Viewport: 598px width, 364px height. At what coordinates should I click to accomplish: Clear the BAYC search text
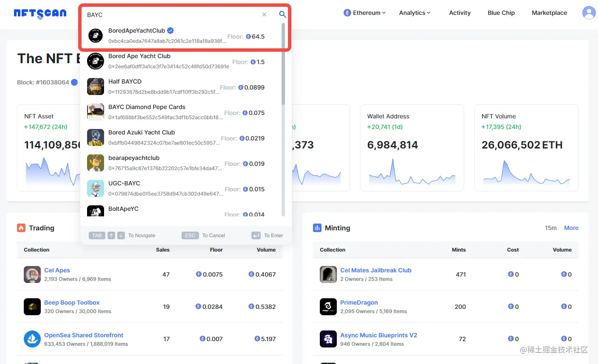pos(264,14)
